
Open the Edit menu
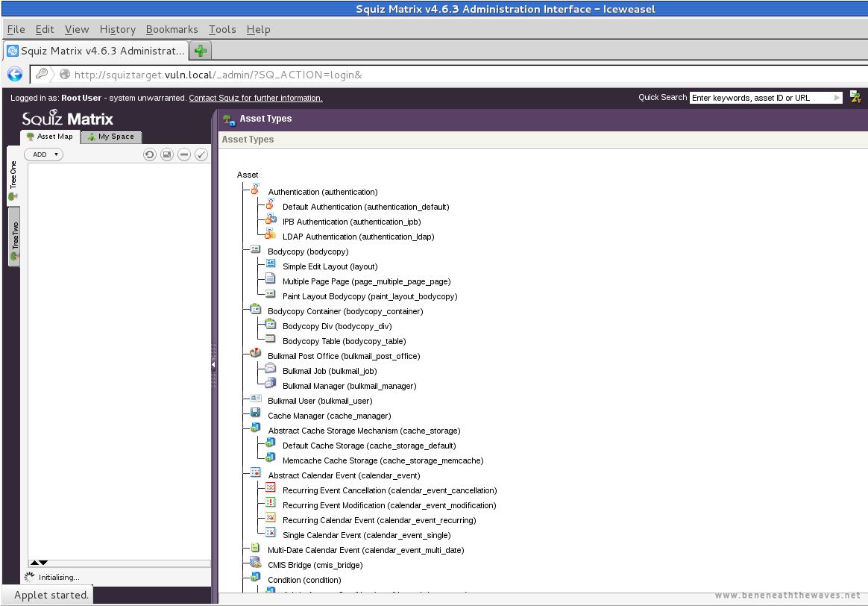click(x=45, y=29)
